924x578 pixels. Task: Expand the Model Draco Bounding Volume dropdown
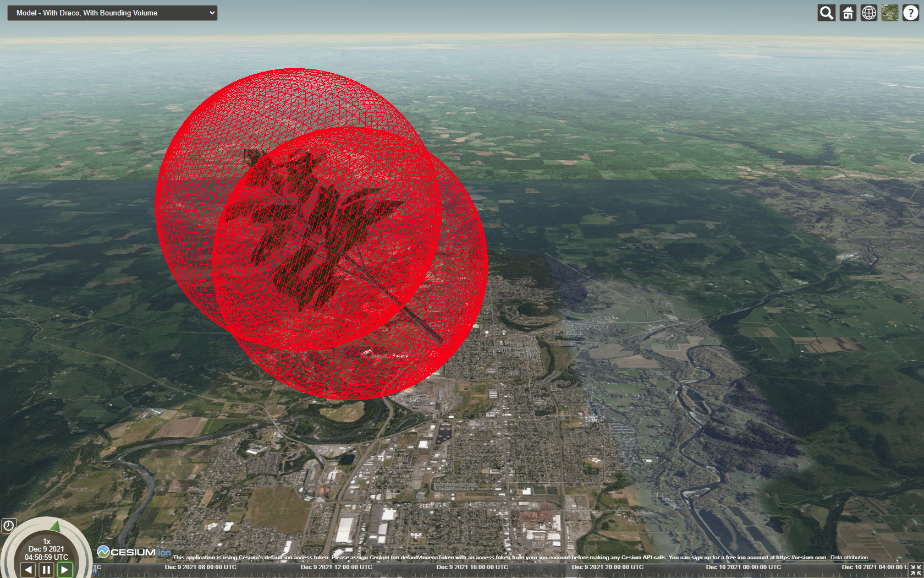[x=112, y=13]
